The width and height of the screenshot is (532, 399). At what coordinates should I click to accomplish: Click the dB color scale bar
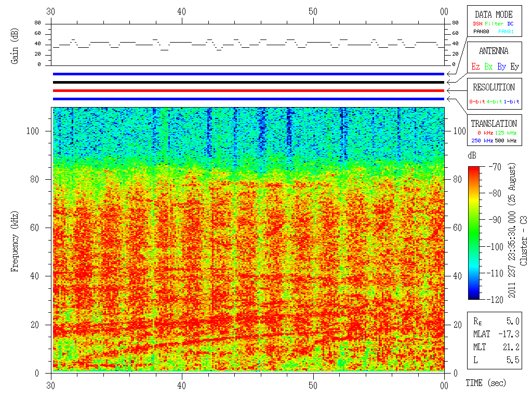474,233
